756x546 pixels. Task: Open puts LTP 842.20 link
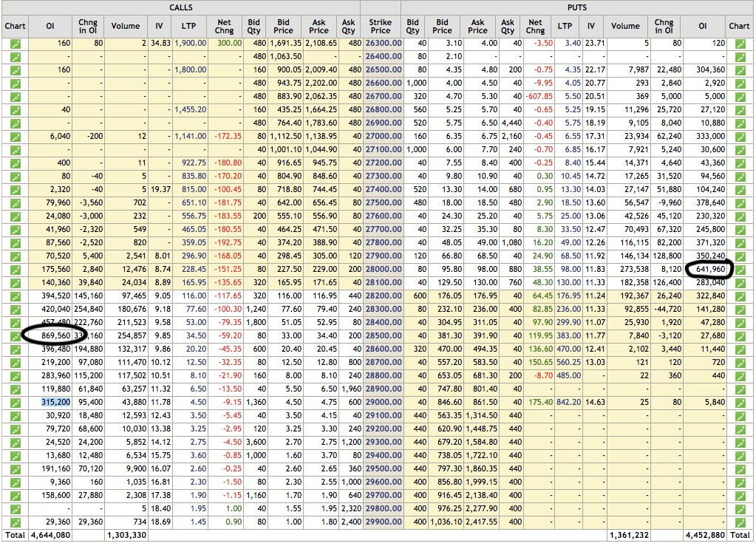[569, 403]
